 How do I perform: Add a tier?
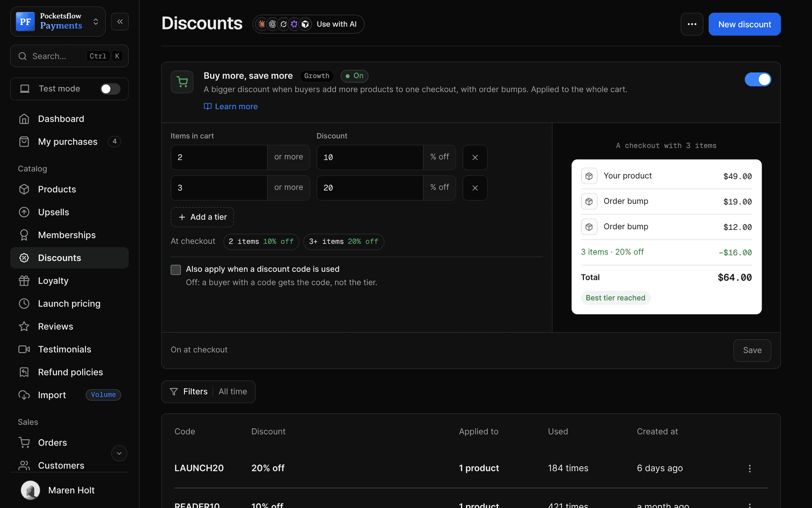click(202, 217)
